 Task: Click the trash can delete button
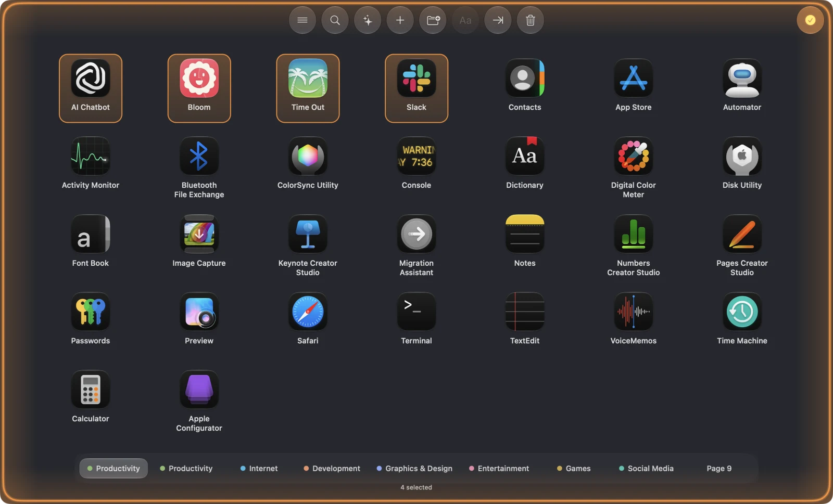pyautogui.click(x=531, y=20)
